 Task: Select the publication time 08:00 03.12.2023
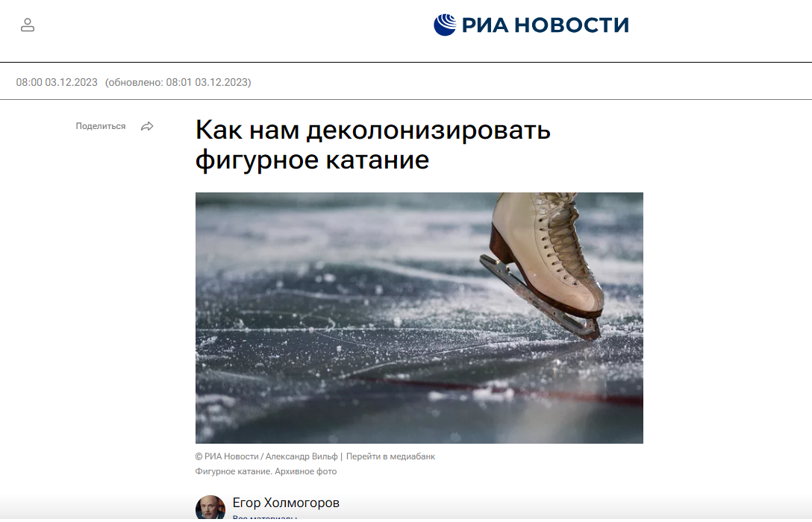coord(57,82)
